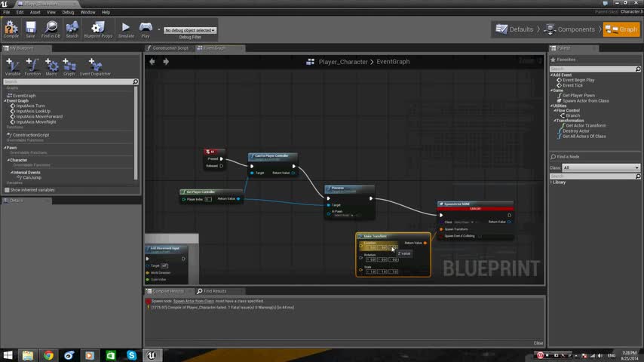Navigate forward in graph history

[x=166, y=62]
